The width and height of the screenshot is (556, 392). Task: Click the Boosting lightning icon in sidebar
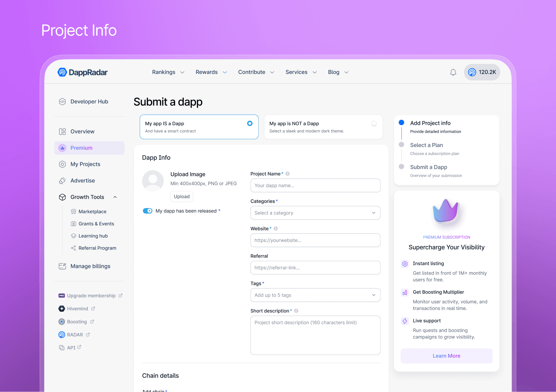62,322
